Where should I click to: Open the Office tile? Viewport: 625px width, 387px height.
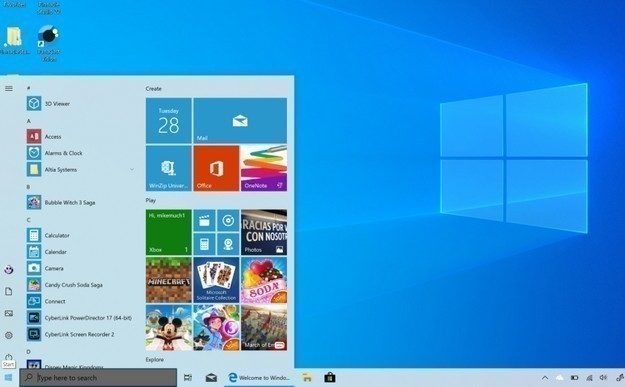(216, 168)
